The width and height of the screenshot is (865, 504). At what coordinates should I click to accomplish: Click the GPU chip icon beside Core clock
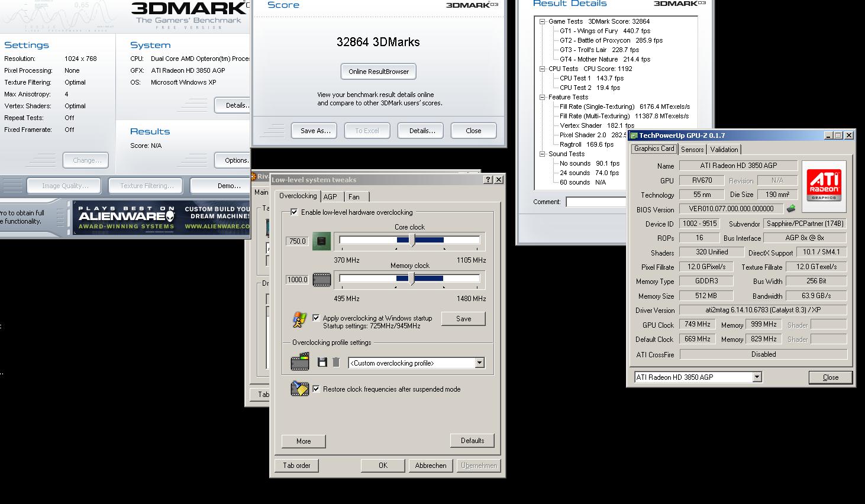[321, 241]
